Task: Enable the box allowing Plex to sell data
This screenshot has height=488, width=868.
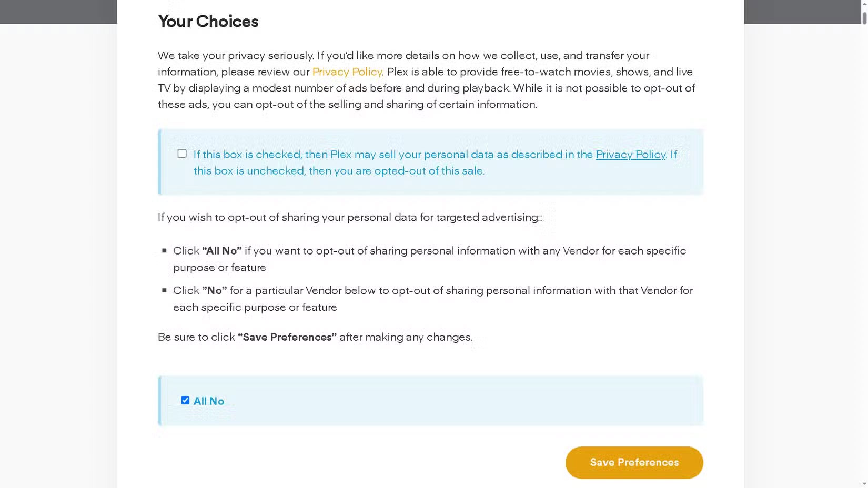Action: [182, 154]
